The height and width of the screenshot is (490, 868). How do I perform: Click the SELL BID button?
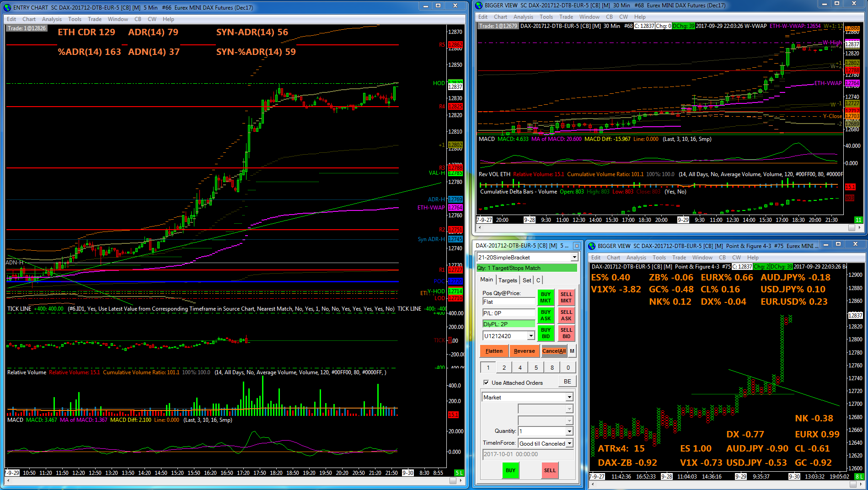point(566,333)
